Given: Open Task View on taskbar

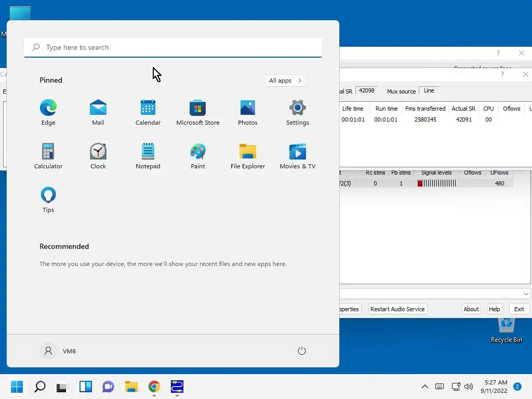Looking at the screenshot, I should [x=62, y=387].
